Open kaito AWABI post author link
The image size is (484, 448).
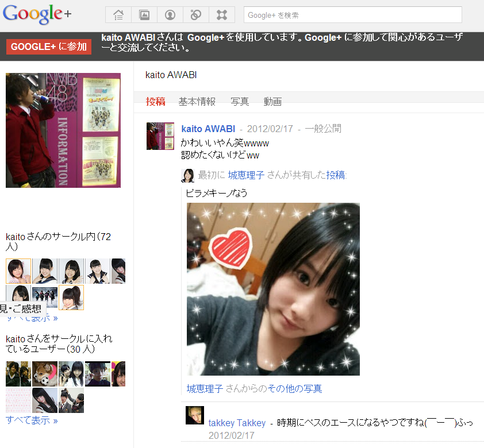click(208, 129)
